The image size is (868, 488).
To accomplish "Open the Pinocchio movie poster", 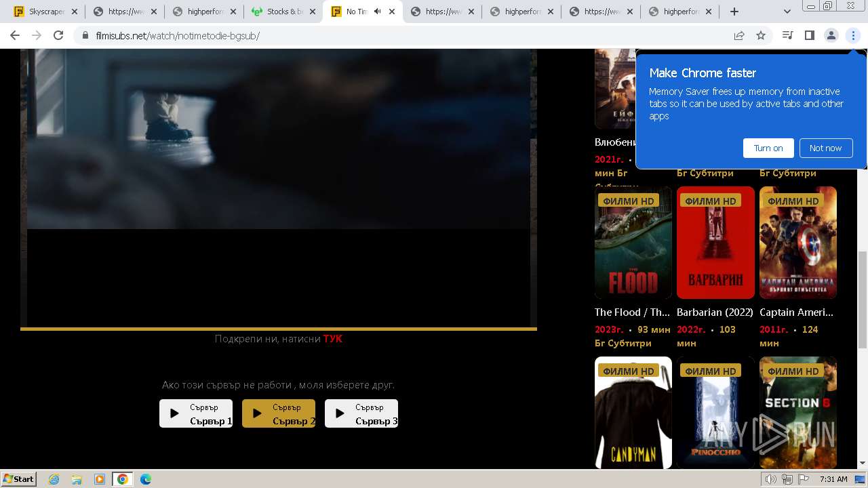I will (715, 412).
